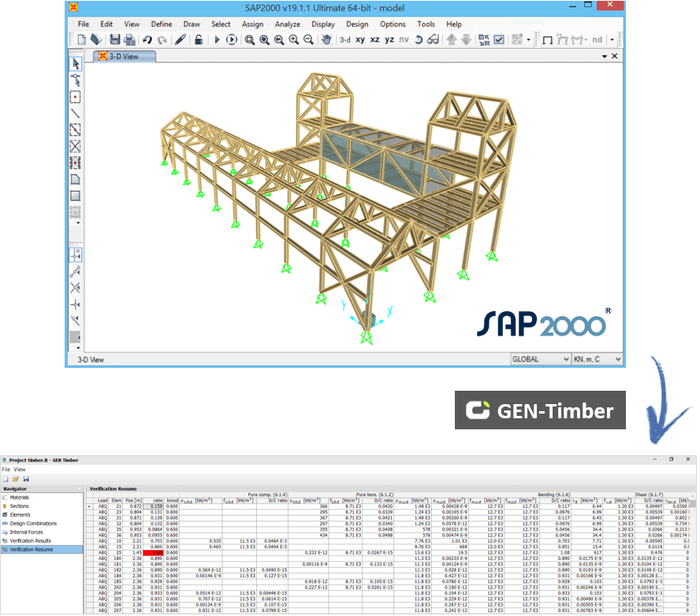700x616 pixels.
Task: Click the Rotate 3D View icon
Action: [419, 39]
